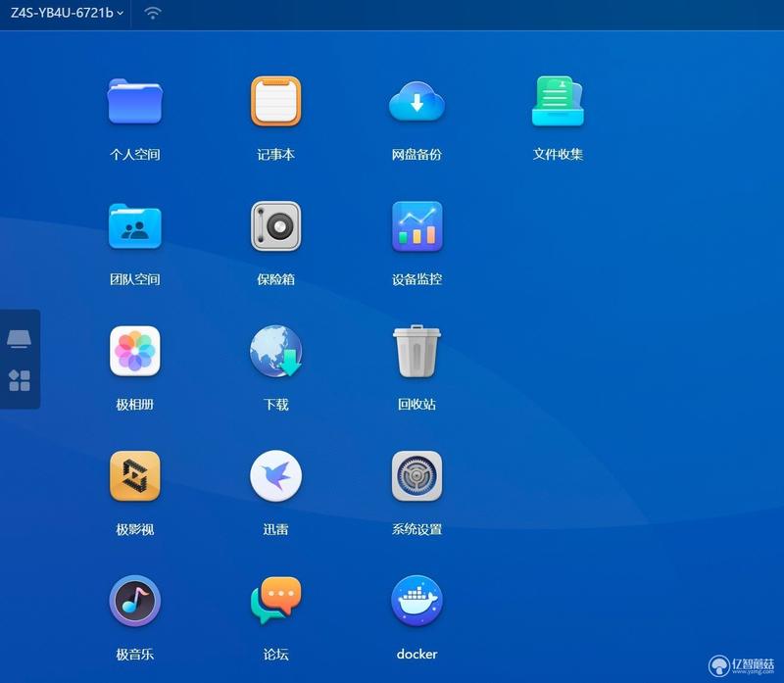Viewport: 784px width, 683px height.
Task: Click the 文件收集 text label
Action: 558,154
